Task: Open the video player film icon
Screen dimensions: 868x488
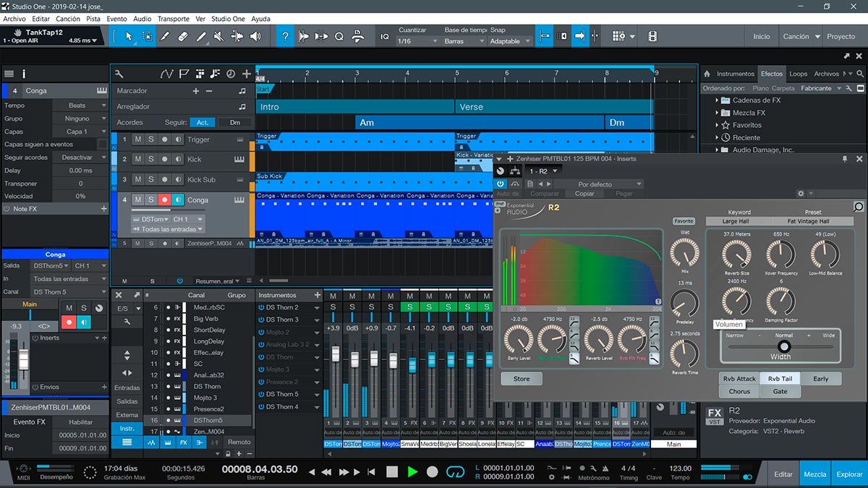Action: [x=652, y=36]
